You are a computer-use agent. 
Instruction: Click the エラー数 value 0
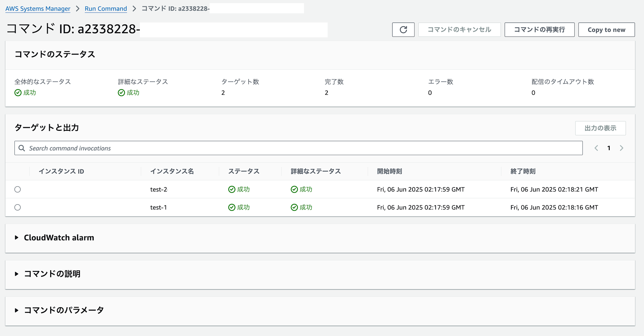click(430, 93)
